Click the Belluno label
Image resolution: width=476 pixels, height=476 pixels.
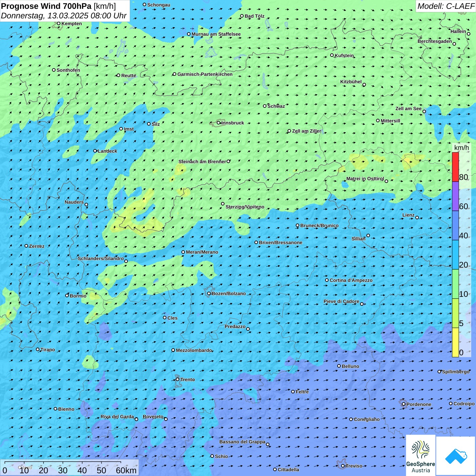[350, 366]
